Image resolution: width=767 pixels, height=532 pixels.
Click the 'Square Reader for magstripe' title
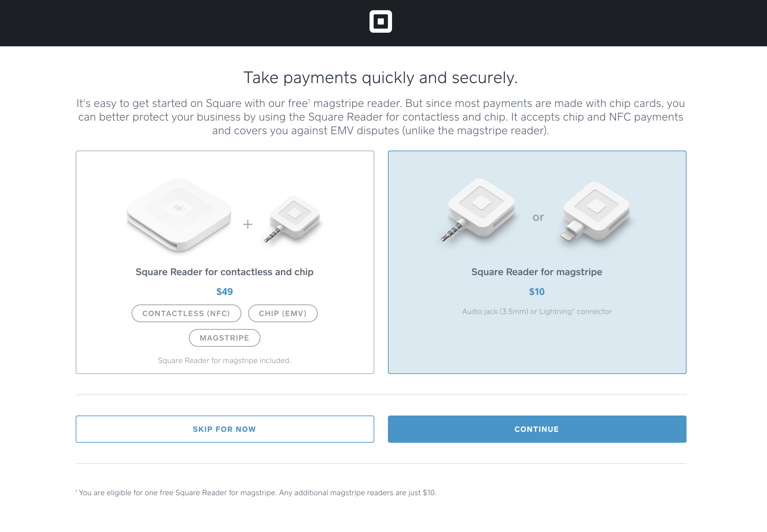(537, 272)
